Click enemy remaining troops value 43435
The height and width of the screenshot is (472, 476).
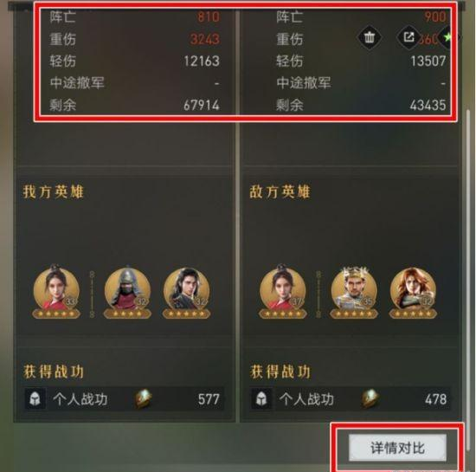click(x=428, y=106)
